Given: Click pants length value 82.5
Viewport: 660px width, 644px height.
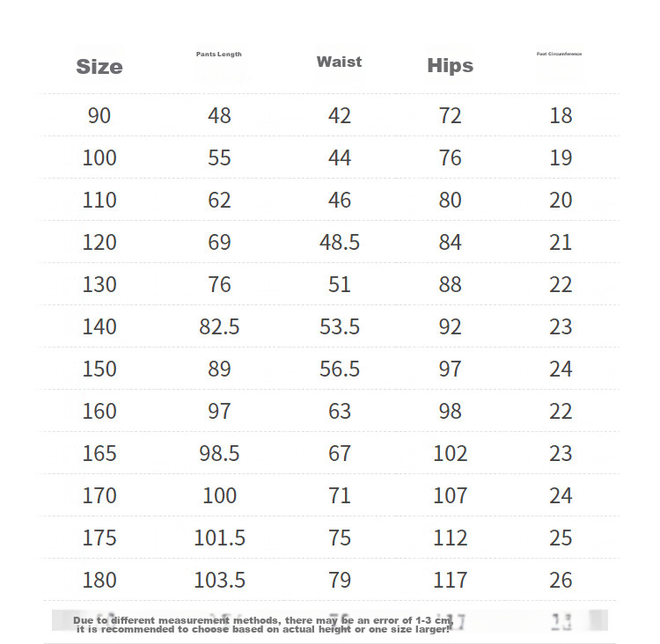Looking at the screenshot, I should tap(219, 326).
